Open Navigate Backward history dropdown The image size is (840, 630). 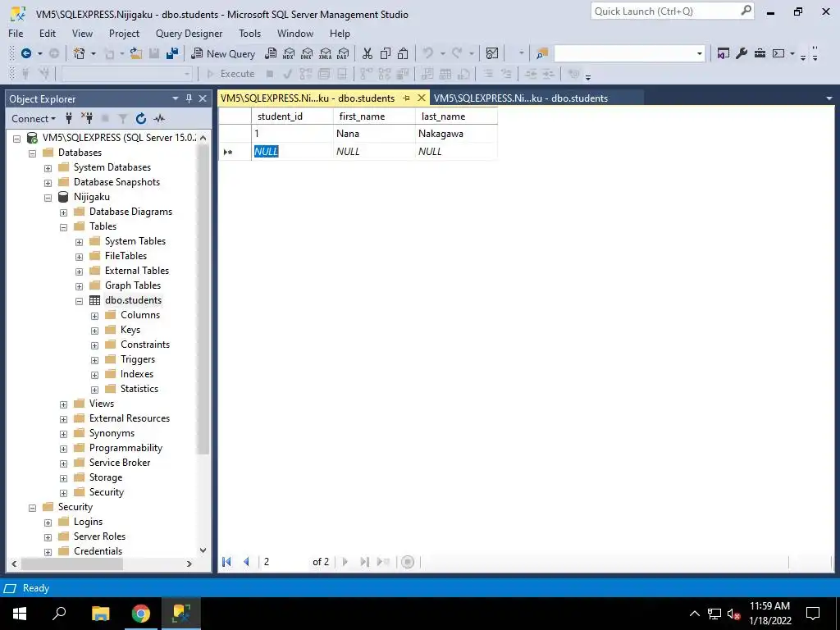click(x=39, y=53)
